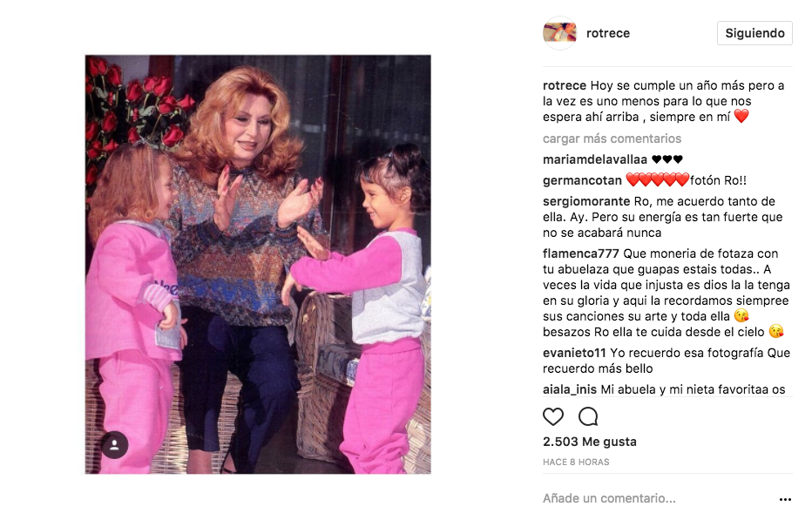Open rotrece profile picture avatar

click(559, 33)
